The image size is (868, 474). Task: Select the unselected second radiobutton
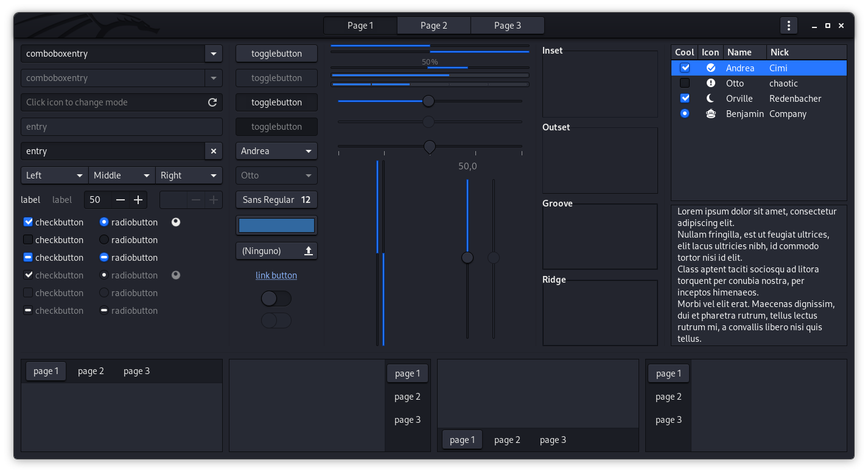coord(104,240)
